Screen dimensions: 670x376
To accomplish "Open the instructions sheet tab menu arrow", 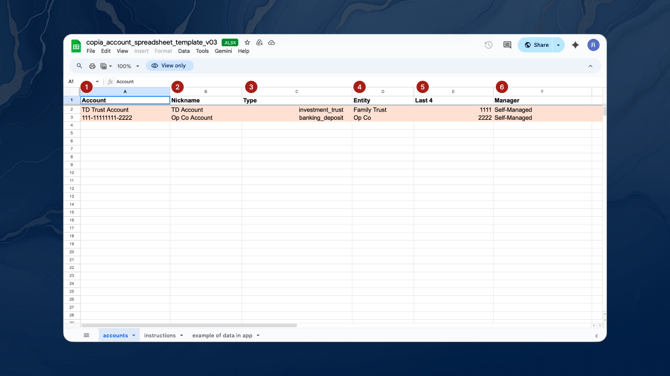I will tap(182, 335).
